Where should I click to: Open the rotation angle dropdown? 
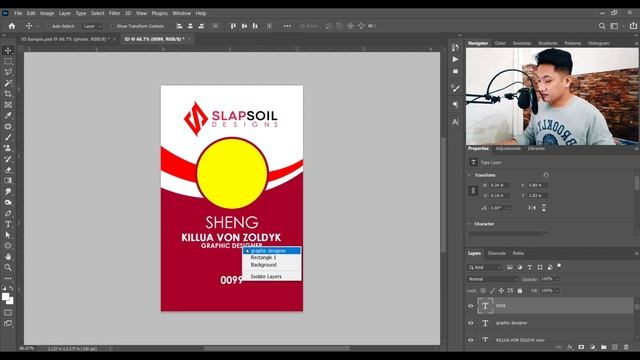[508, 208]
